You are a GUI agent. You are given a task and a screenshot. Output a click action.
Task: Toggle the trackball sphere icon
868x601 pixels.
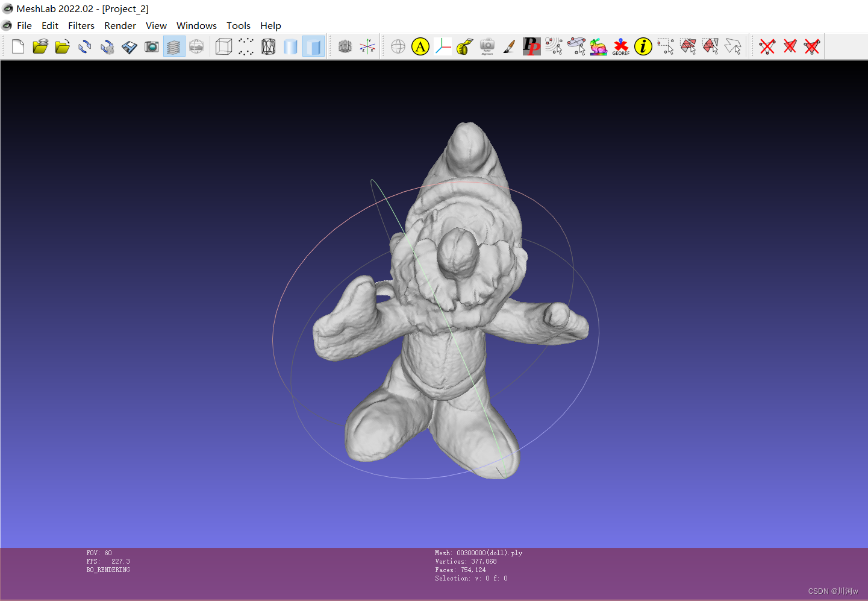398,46
